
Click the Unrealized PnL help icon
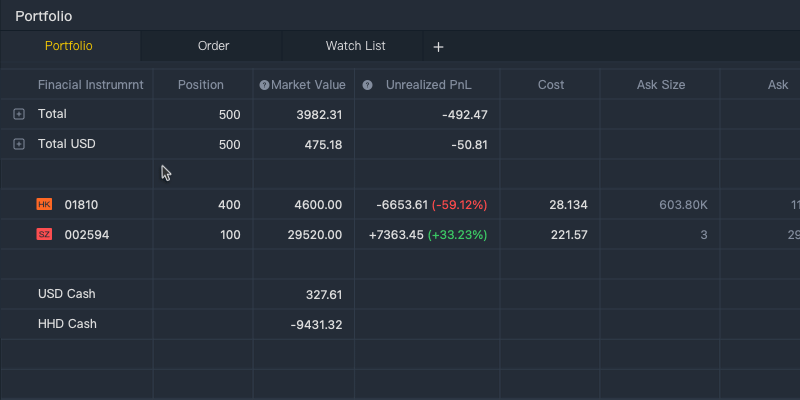pyautogui.click(x=368, y=85)
